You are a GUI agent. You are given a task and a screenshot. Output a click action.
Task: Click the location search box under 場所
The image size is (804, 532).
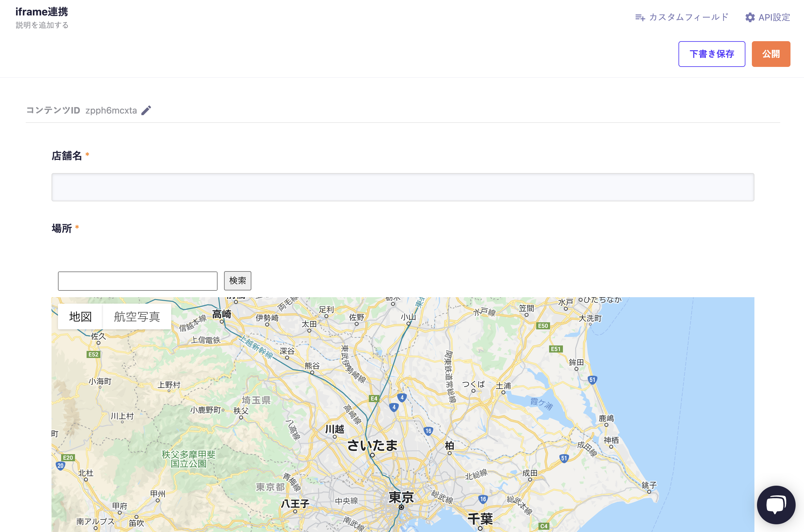pyautogui.click(x=137, y=280)
